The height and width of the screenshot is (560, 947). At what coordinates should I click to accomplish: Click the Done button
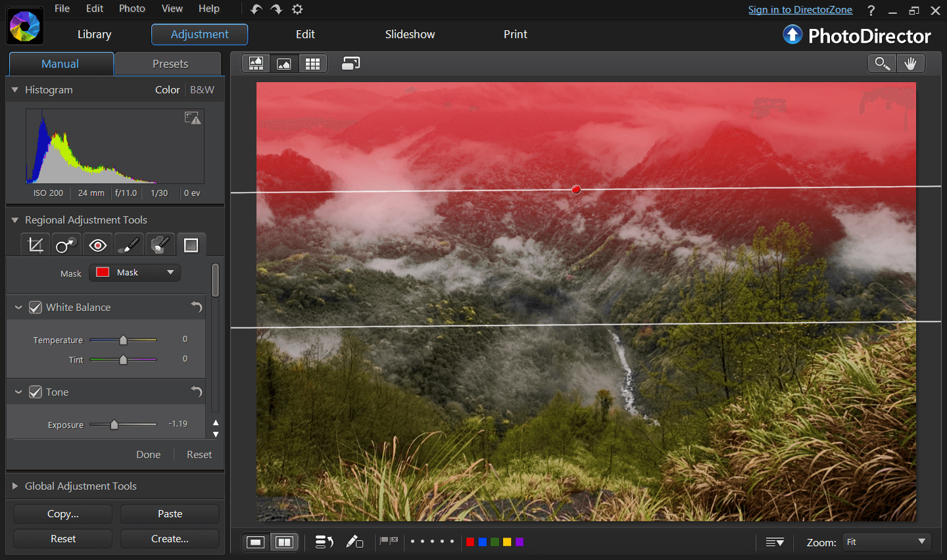(149, 454)
